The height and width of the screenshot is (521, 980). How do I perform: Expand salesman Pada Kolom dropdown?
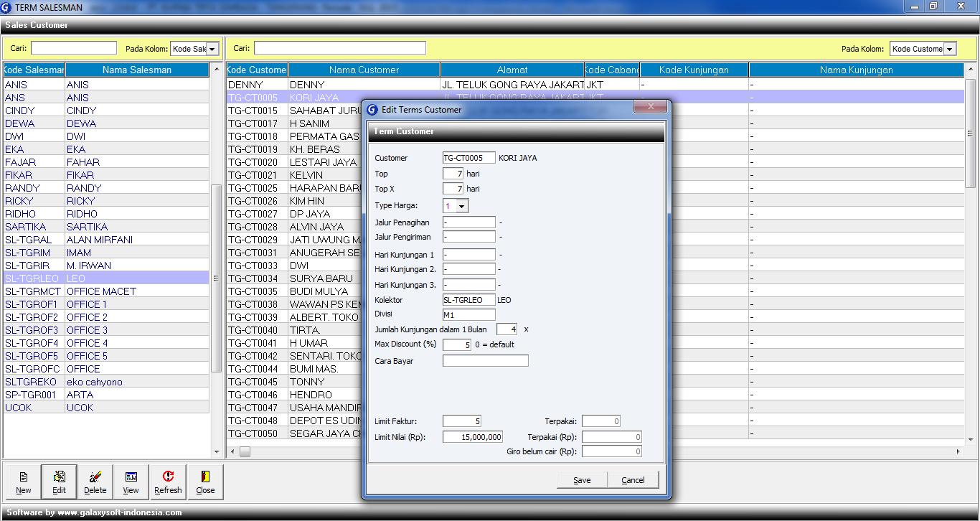212,50
